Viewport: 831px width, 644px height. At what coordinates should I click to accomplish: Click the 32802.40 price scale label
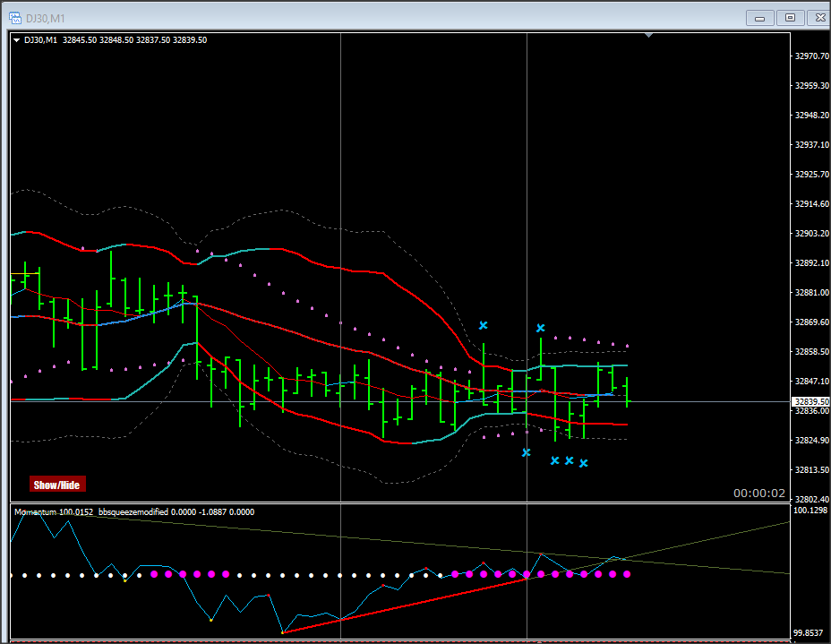811,499
